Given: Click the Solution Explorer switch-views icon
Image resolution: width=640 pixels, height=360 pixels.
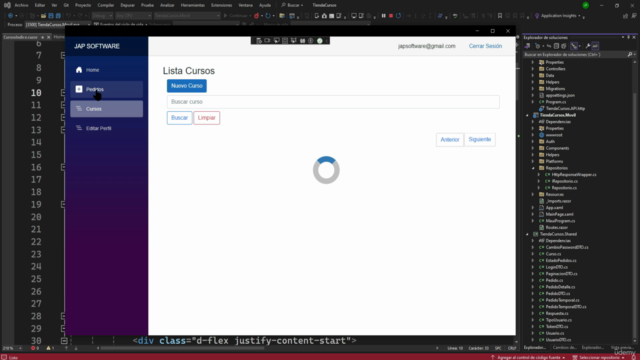Looking at the screenshot, I should pos(527,46).
